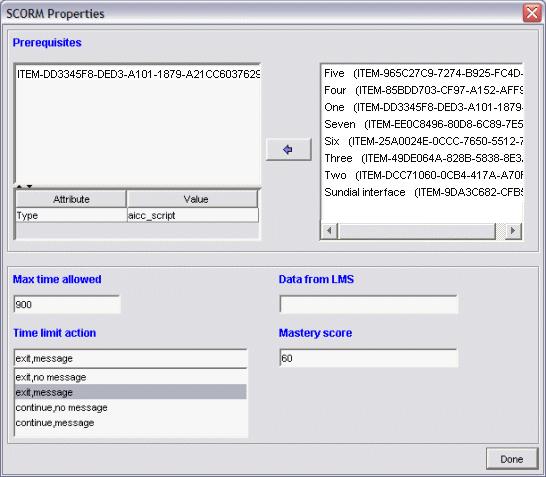Click the Done button
Image resolution: width=546 pixels, height=477 pixels.
pos(512,459)
